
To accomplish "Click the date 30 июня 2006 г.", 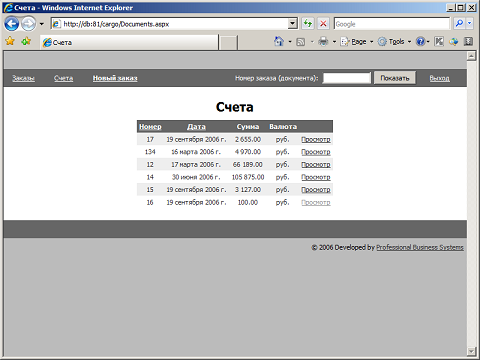I will coord(196,177).
